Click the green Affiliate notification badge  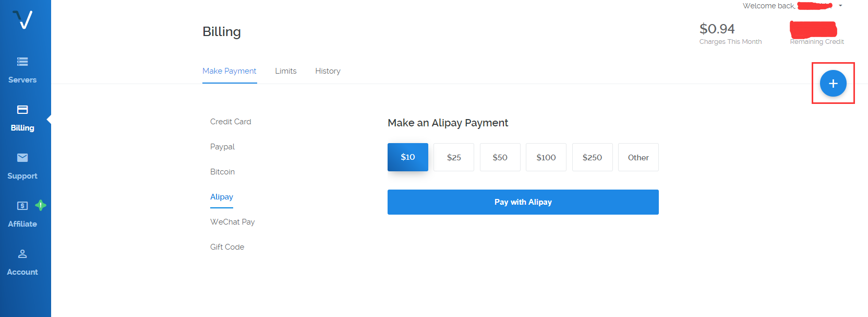pos(41,205)
